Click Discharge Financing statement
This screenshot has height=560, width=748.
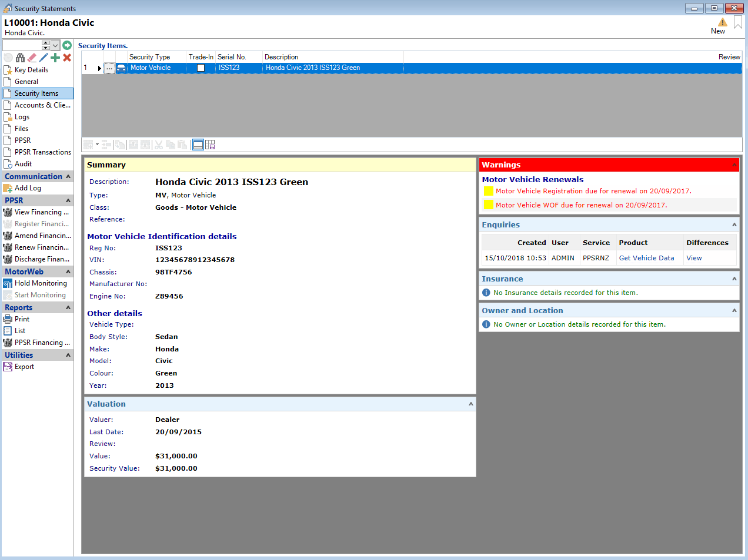tap(38, 259)
